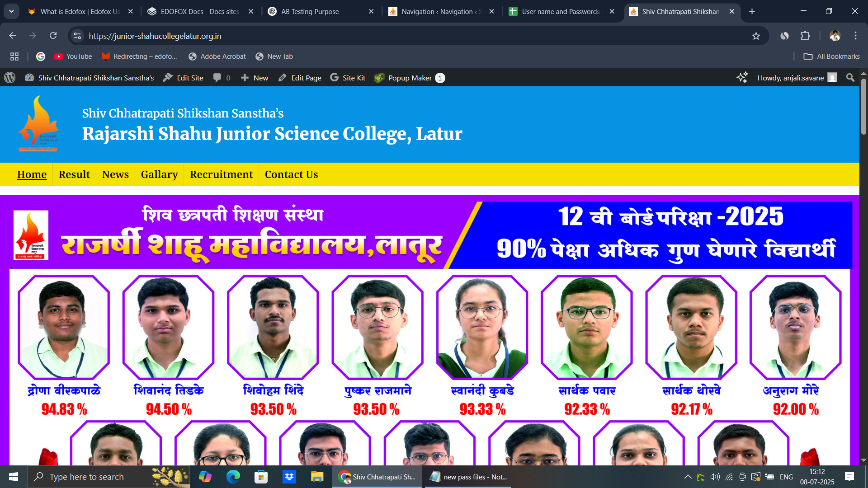The height and width of the screenshot is (488, 868).
Task: Bookmark this page with the star icon
Action: coord(756,36)
